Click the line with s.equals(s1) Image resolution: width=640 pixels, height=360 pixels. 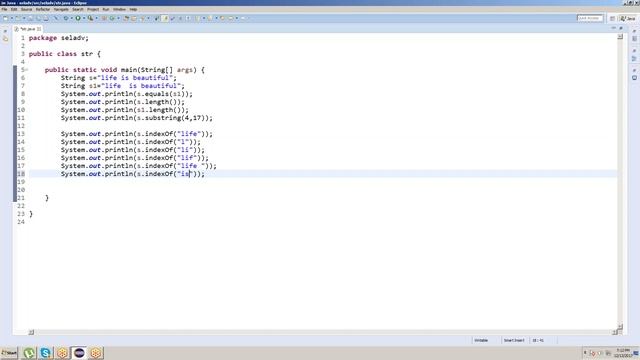pyautogui.click(x=127, y=94)
